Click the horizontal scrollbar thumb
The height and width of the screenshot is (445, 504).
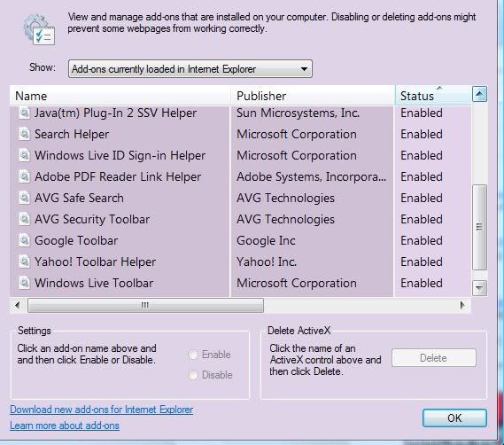145,305
